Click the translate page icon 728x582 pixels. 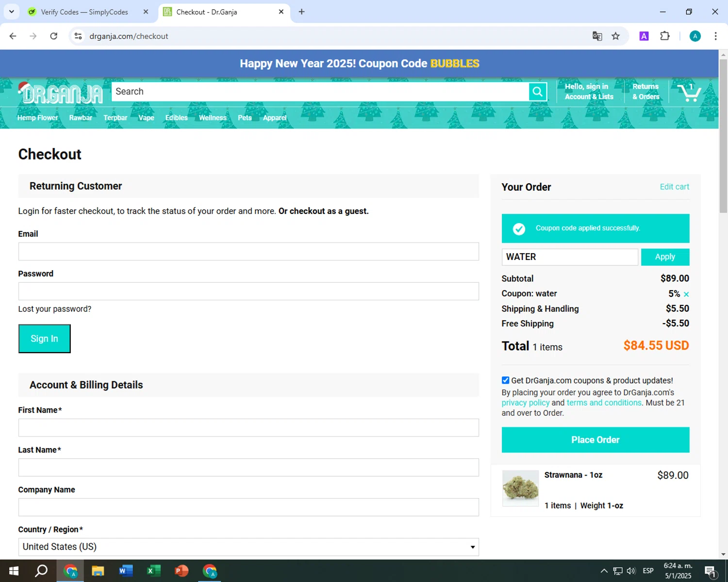pyautogui.click(x=597, y=36)
